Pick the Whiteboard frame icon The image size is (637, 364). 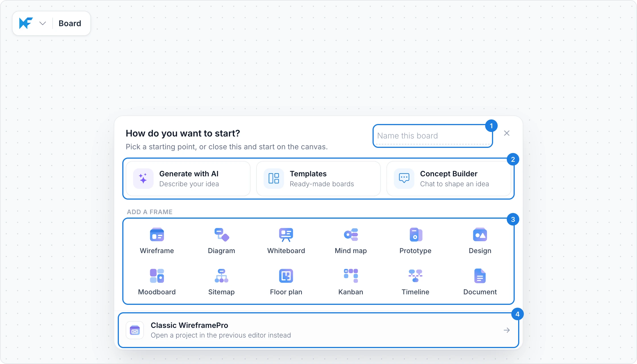(x=286, y=235)
